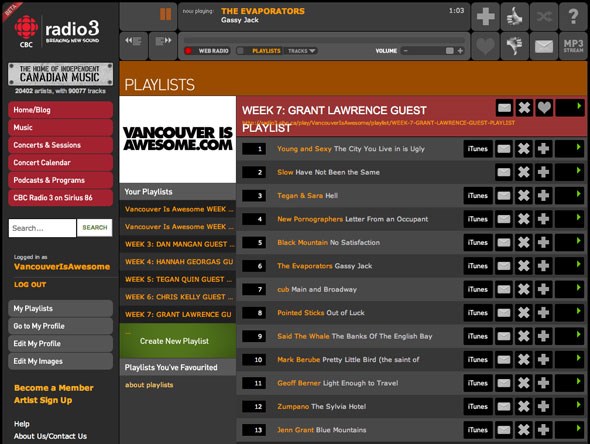Select WEEK 5: TEGAN QUIN GUEST playlist
Image resolution: width=590 pixels, height=444 pixels.
(x=178, y=279)
